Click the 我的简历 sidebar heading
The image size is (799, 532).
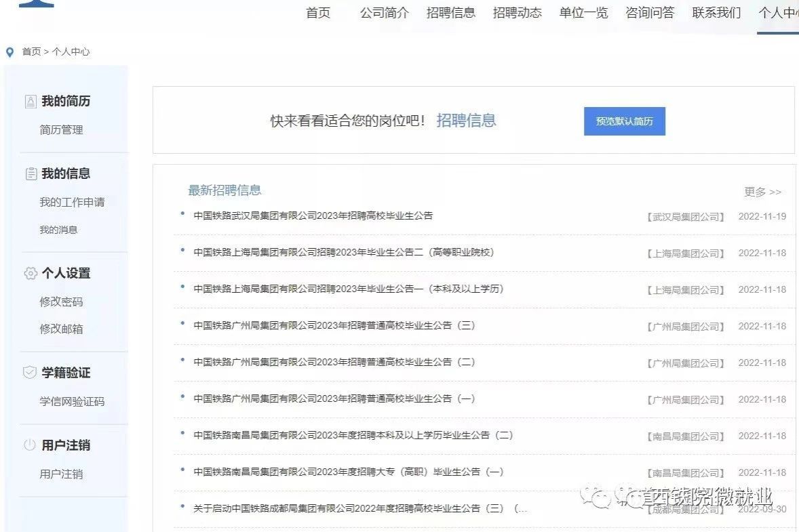point(66,101)
